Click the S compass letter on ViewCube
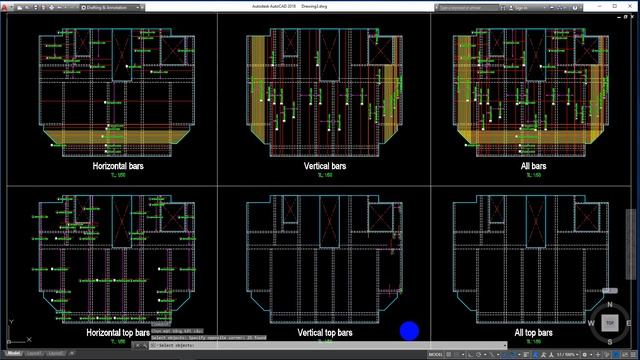The height and width of the screenshot is (360, 640). pos(610,342)
